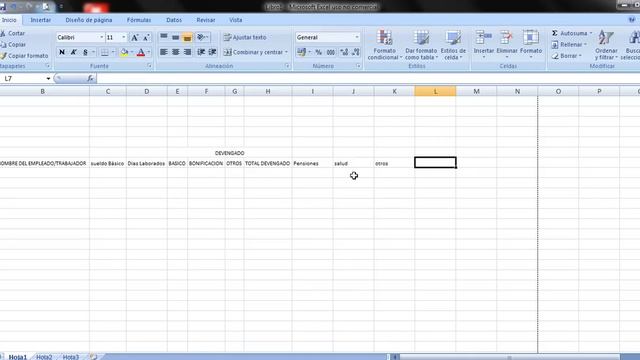640x360 pixels.
Task: Switch to the Insertar ribbon tab
Action: 41,20
